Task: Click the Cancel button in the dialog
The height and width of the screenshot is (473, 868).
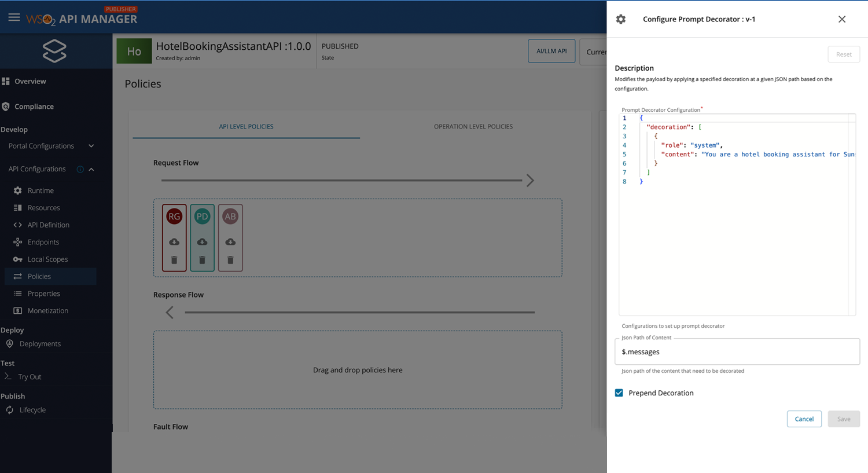Action: point(804,419)
